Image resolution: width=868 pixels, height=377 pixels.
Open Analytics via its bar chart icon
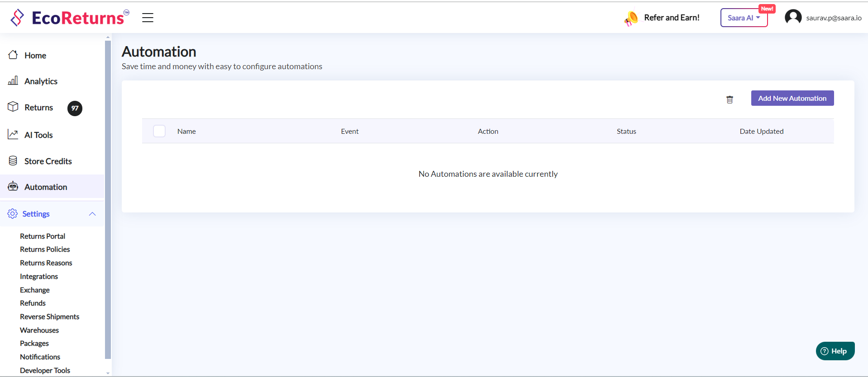[x=13, y=81]
